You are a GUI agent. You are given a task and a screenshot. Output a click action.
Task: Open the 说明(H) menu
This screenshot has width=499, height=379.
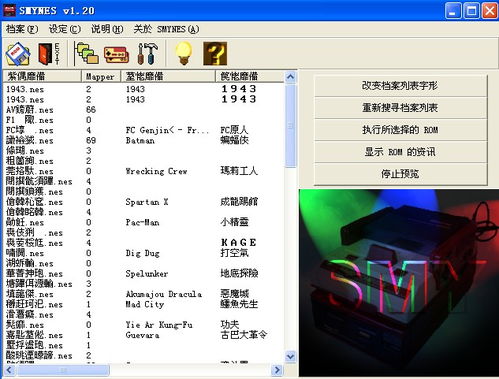107,29
